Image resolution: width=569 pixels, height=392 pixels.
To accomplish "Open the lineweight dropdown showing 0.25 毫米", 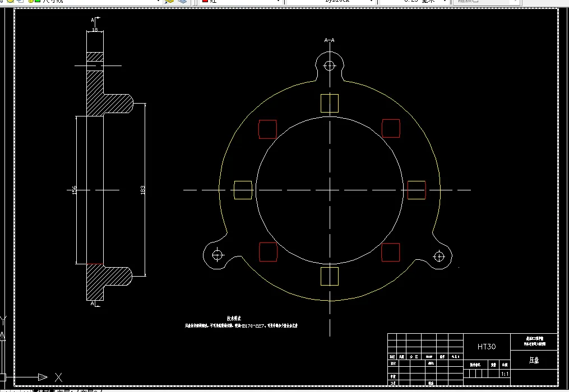I will [414, 1].
